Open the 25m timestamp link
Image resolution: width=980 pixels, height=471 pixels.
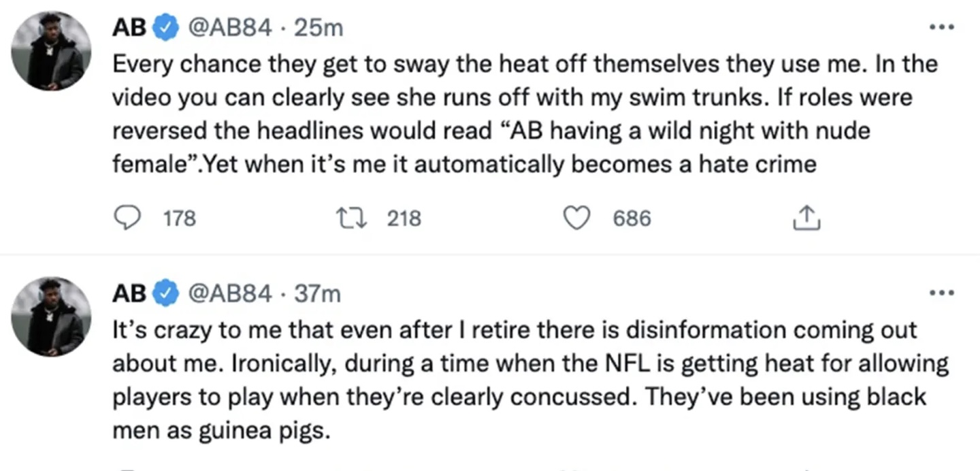[319, 28]
